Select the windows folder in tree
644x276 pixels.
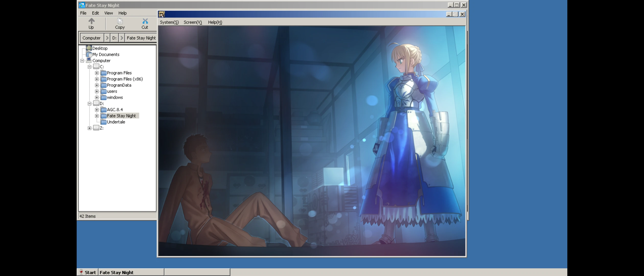click(x=115, y=97)
